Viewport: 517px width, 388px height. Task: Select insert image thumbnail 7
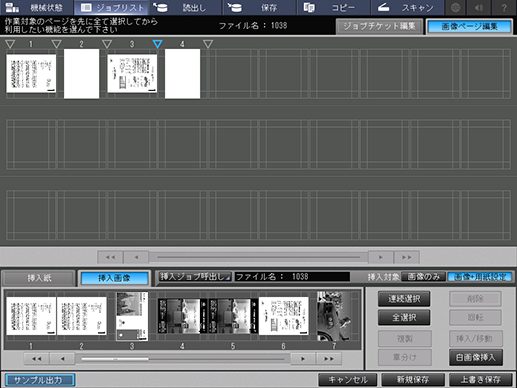click(x=334, y=316)
